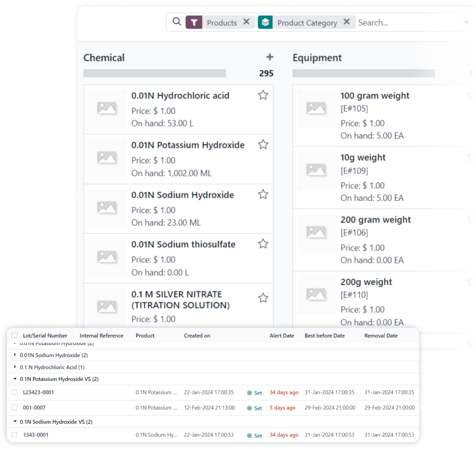Mark 0.01N Sodium Hydroxide as favorite
The image size is (476, 449).
click(263, 194)
